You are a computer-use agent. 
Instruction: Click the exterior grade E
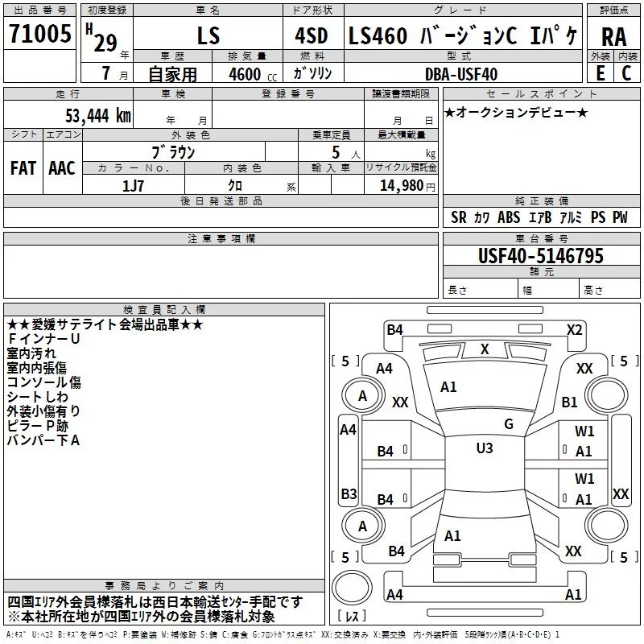coord(600,73)
